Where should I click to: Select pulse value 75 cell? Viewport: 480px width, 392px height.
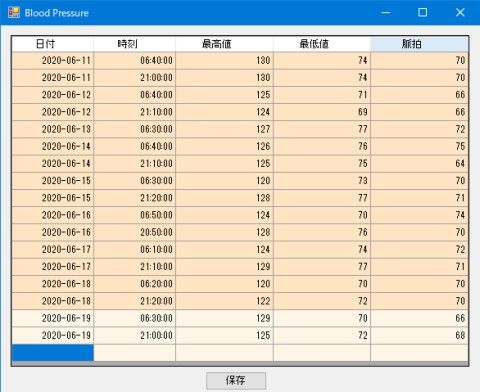coord(419,146)
